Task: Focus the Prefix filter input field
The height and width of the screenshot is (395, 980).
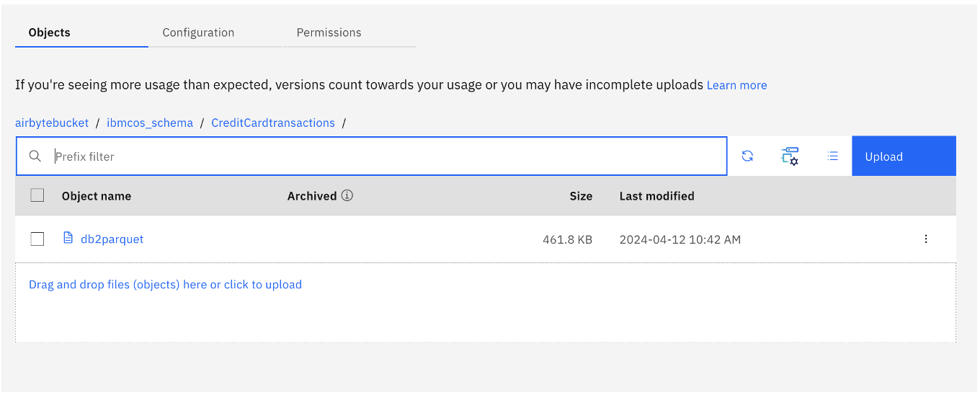Action: tap(389, 156)
